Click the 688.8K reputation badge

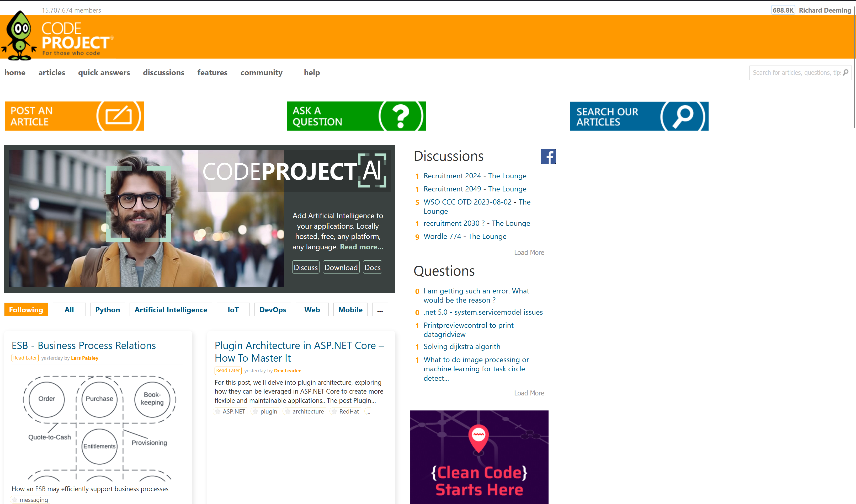[783, 10]
